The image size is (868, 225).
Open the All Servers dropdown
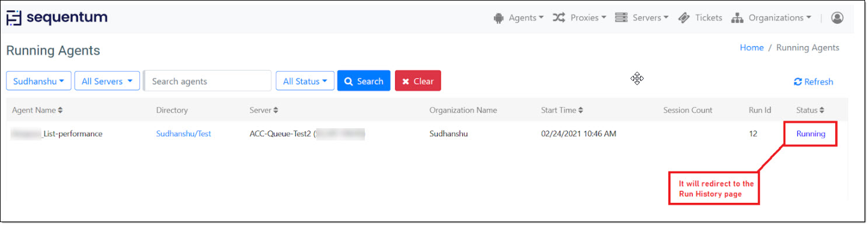(x=107, y=81)
